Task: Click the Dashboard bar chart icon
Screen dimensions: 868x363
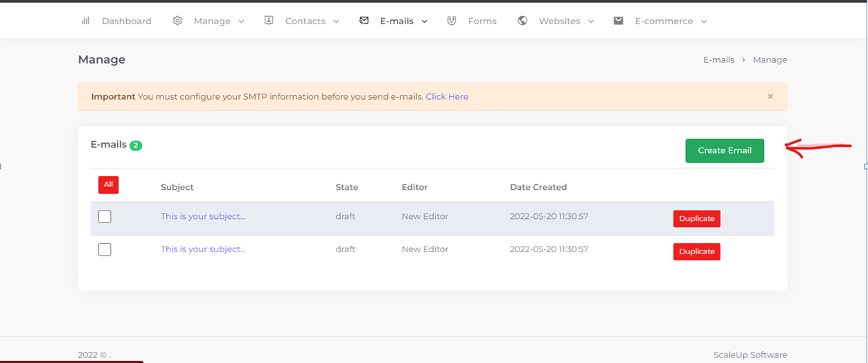Action: click(86, 21)
